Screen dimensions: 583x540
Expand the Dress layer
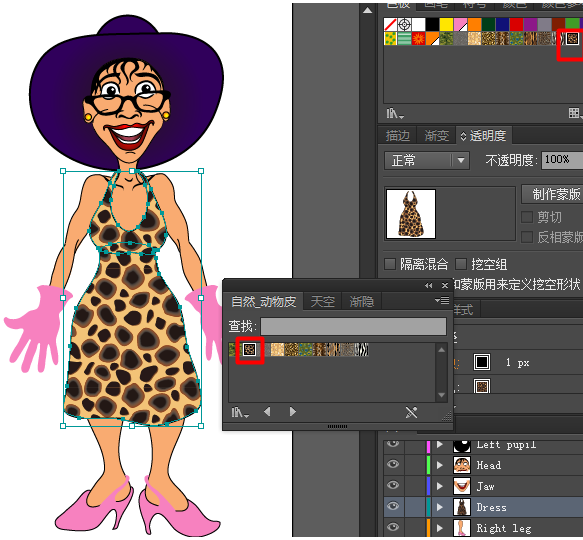point(440,507)
